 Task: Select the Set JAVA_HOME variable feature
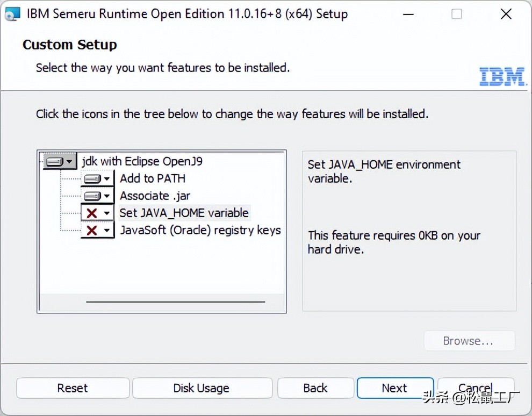(x=184, y=212)
